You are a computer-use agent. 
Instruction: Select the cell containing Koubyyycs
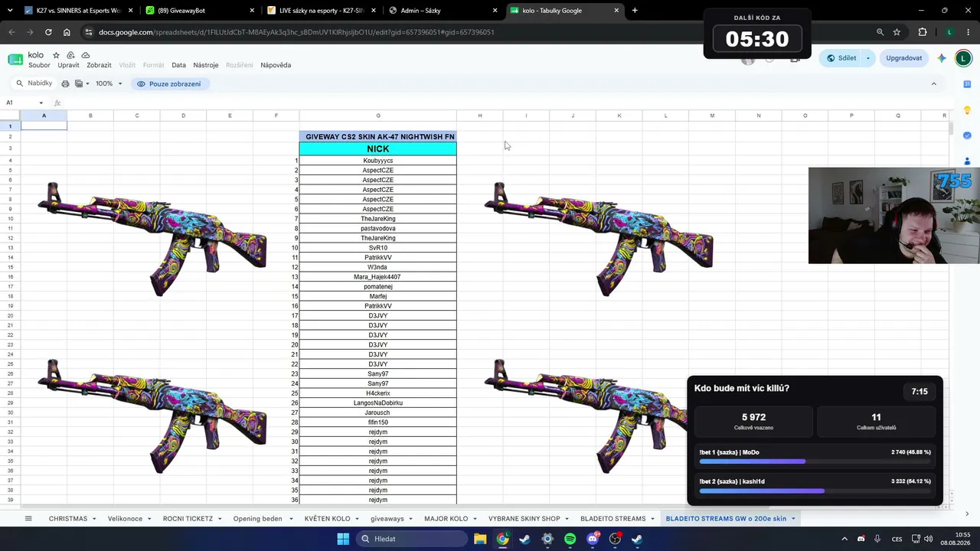coord(377,161)
